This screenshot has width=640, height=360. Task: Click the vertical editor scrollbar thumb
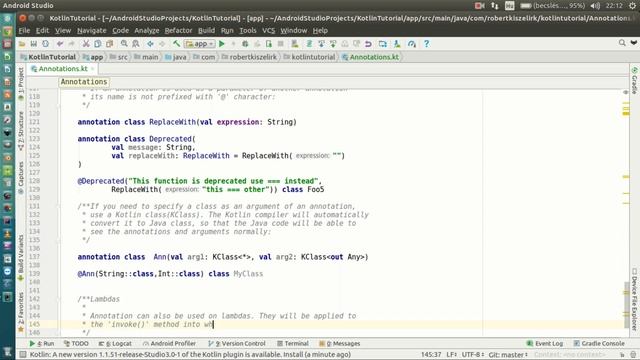click(626, 305)
